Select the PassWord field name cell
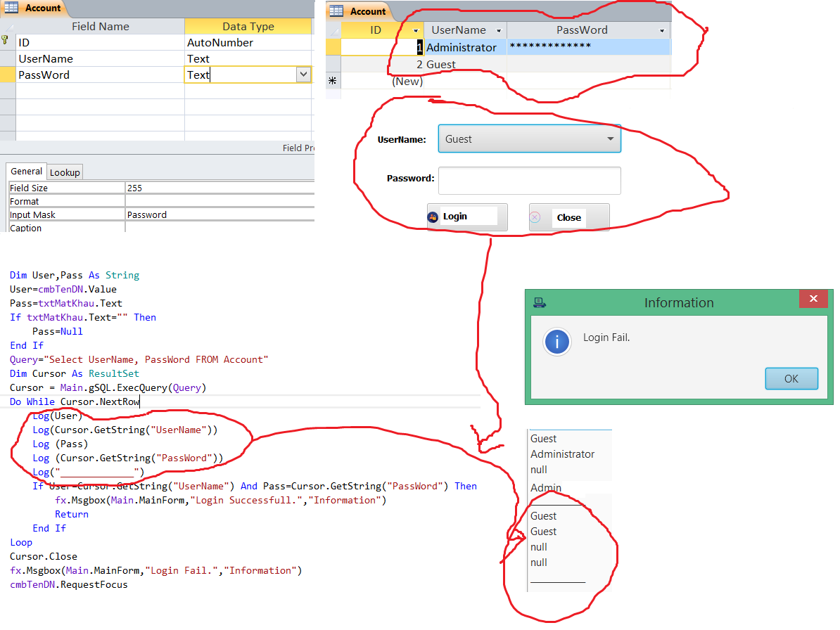 click(100, 75)
